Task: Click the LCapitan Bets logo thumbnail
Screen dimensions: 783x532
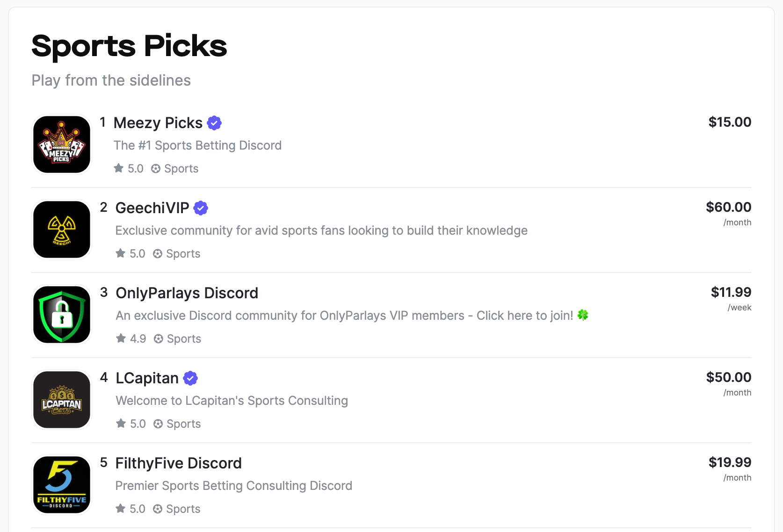Action: [x=61, y=399]
